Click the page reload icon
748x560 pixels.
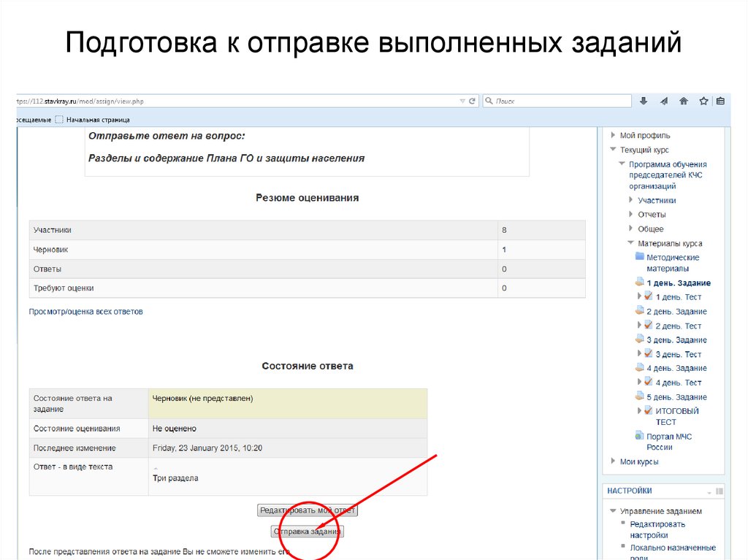click(473, 101)
